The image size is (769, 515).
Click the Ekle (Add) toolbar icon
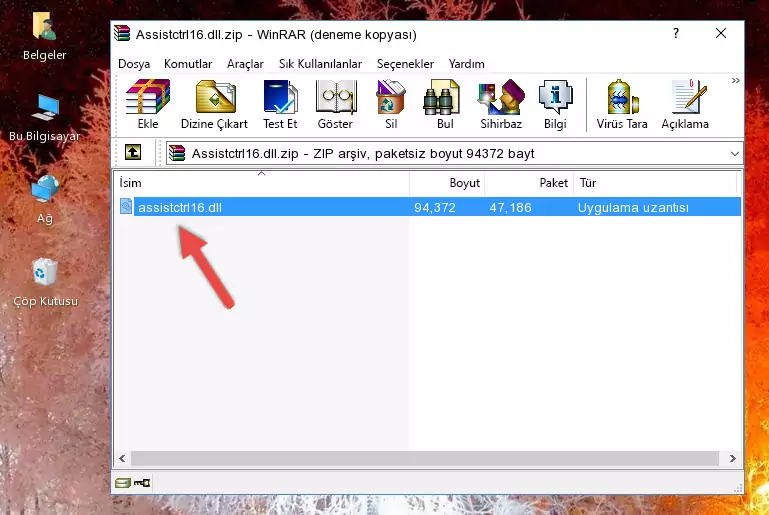click(148, 104)
